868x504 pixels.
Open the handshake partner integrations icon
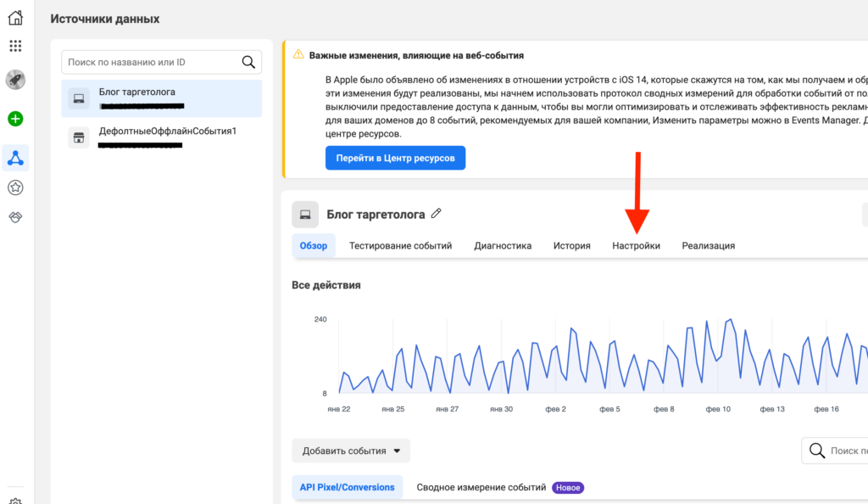coord(15,218)
